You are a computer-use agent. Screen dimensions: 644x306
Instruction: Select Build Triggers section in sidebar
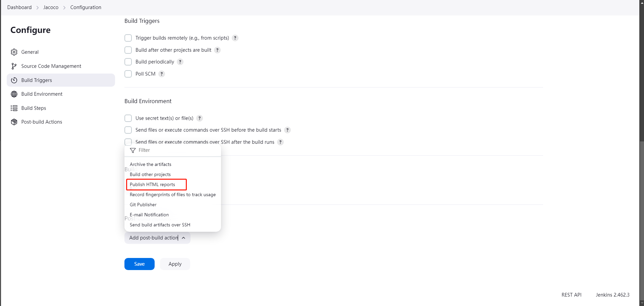click(x=61, y=80)
